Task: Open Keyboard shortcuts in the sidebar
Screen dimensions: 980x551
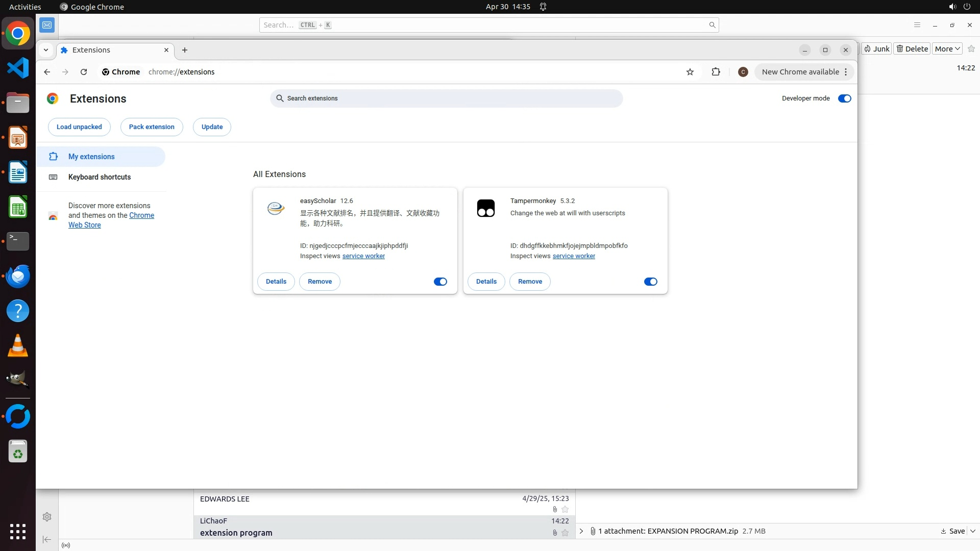Action: [x=100, y=177]
